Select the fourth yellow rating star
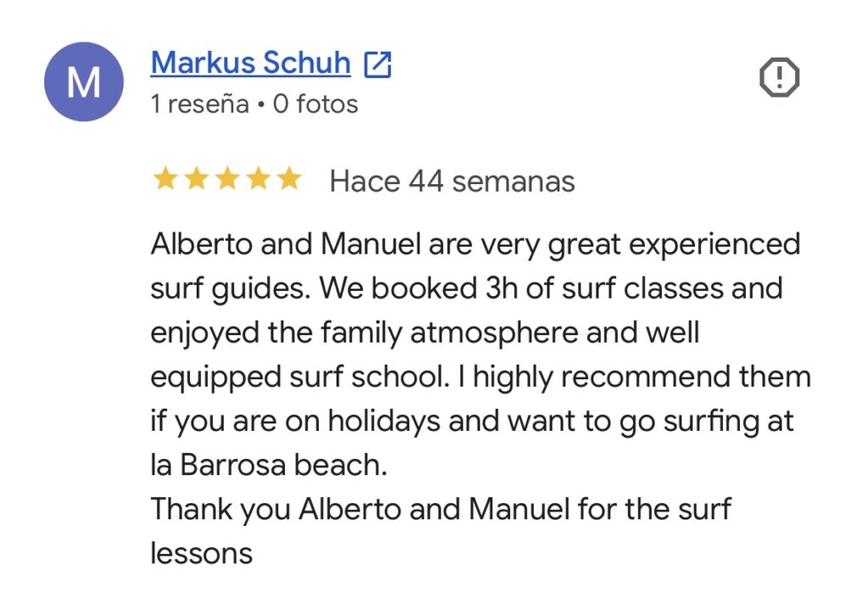This screenshot has height=604, width=868. [x=258, y=180]
